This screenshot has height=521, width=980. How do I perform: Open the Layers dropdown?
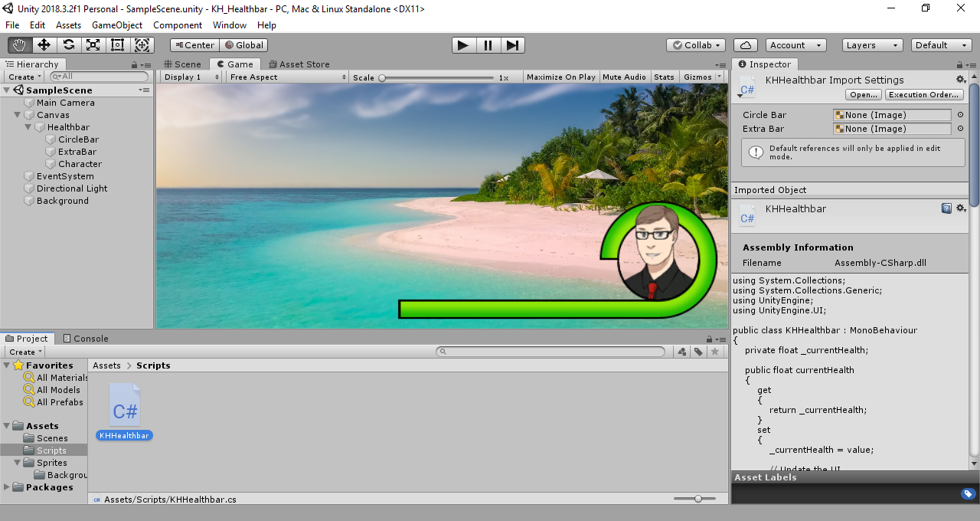(871, 44)
